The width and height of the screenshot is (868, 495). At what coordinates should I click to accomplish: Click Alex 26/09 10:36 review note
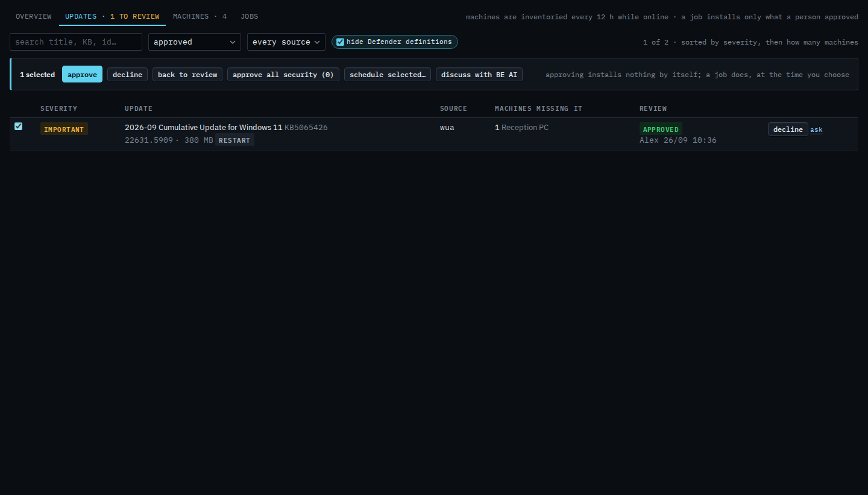coord(678,140)
